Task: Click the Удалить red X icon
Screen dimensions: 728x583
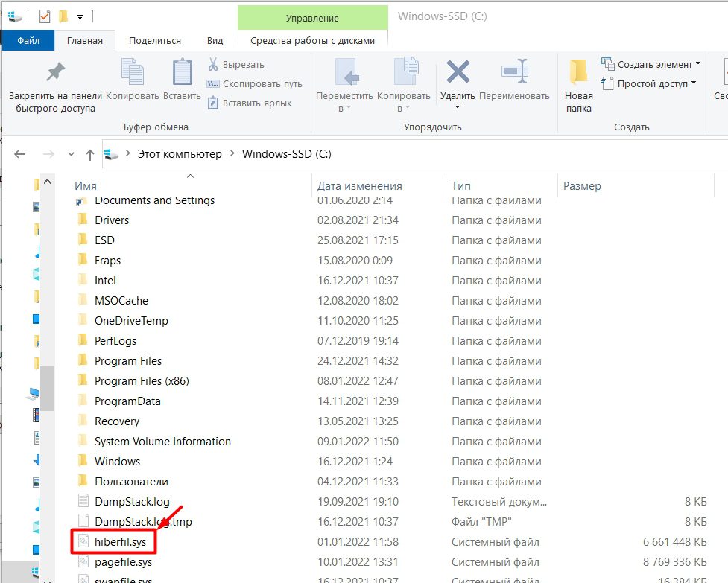Action: point(458,72)
